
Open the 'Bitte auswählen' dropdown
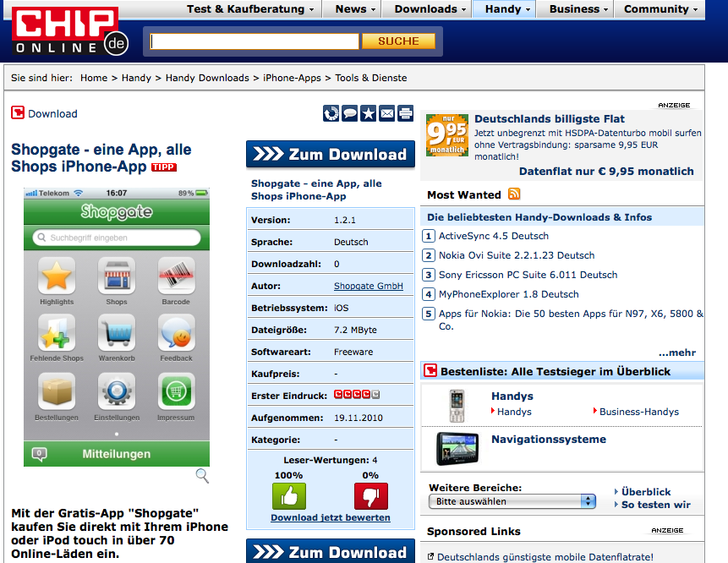(513, 501)
